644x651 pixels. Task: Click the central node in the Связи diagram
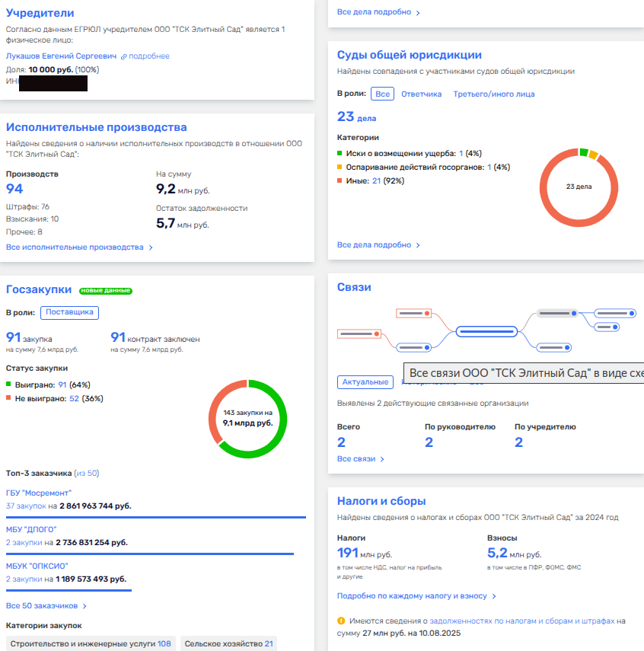[x=486, y=331]
